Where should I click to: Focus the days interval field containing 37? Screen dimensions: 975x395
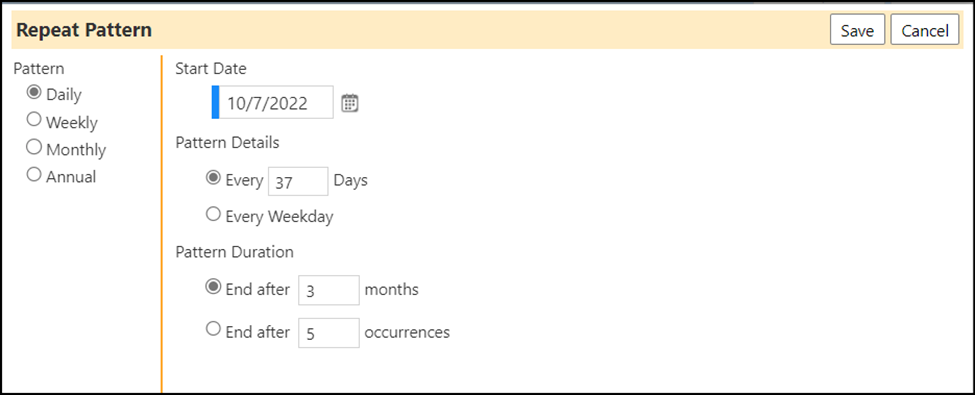(298, 182)
